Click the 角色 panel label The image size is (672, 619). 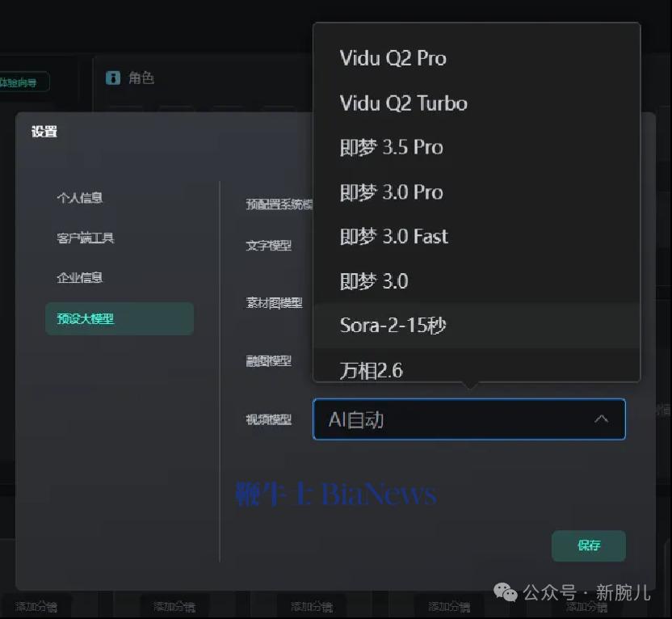[141, 78]
